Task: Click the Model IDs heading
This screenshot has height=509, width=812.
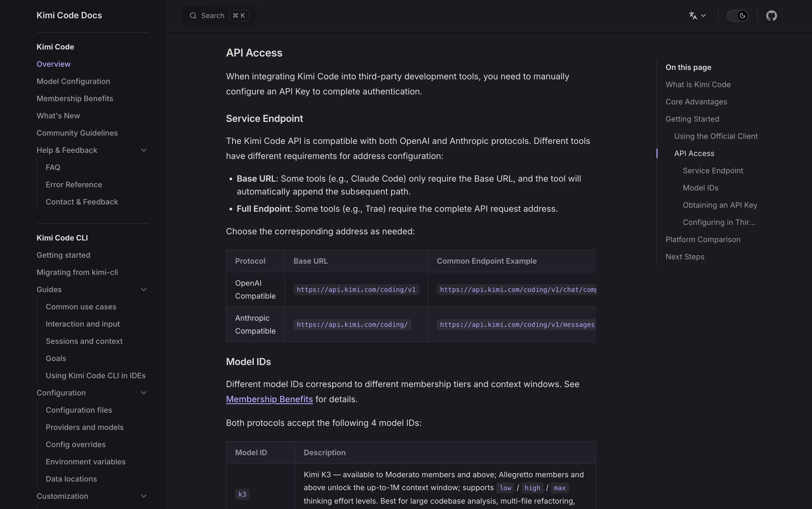Action: pos(248,362)
